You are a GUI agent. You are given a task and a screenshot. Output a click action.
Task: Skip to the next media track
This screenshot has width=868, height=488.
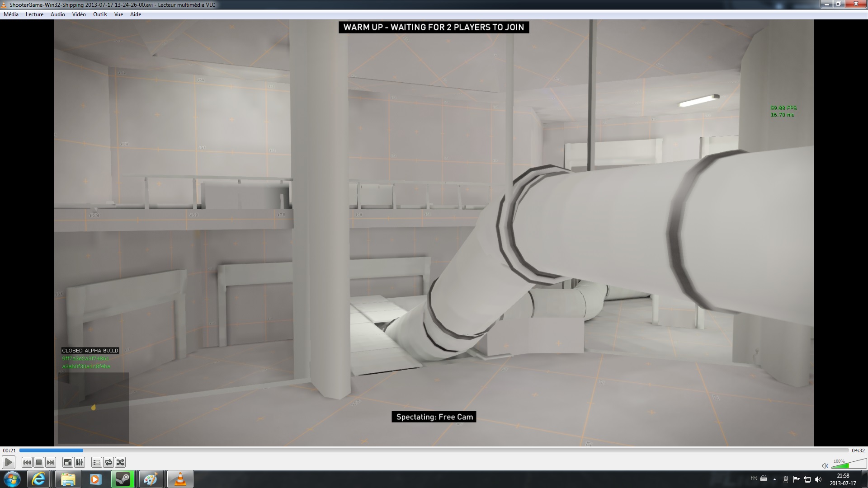click(x=51, y=462)
